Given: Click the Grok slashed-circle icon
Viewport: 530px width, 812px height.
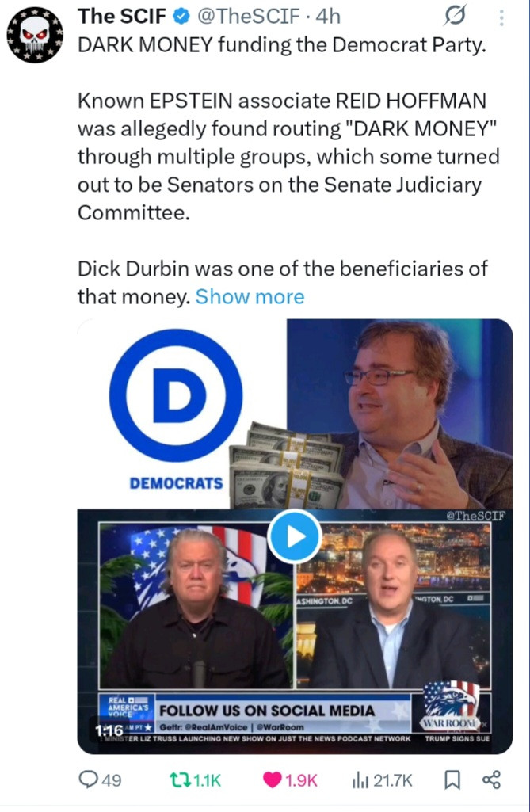Looking at the screenshot, I should click(x=455, y=16).
